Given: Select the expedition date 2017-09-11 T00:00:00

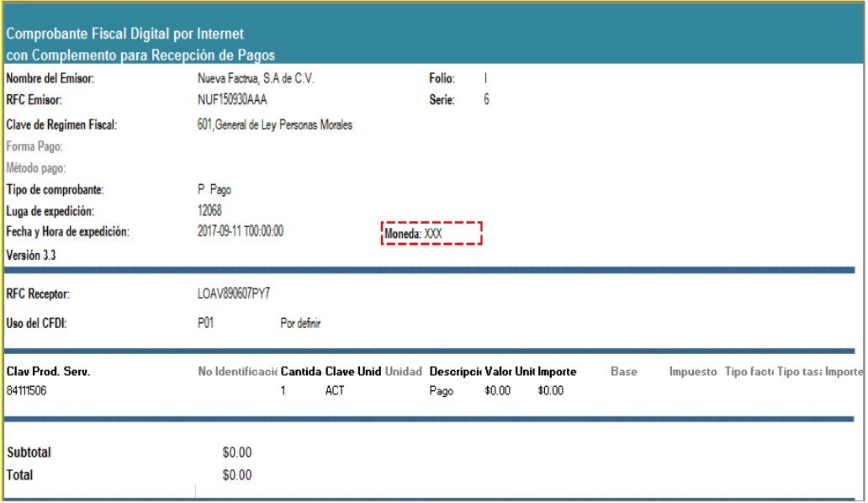Looking at the screenshot, I should point(239,231).
